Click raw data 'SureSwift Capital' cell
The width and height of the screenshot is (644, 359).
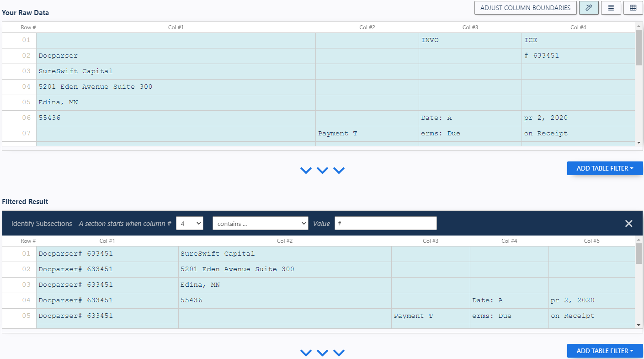point(176,71)
